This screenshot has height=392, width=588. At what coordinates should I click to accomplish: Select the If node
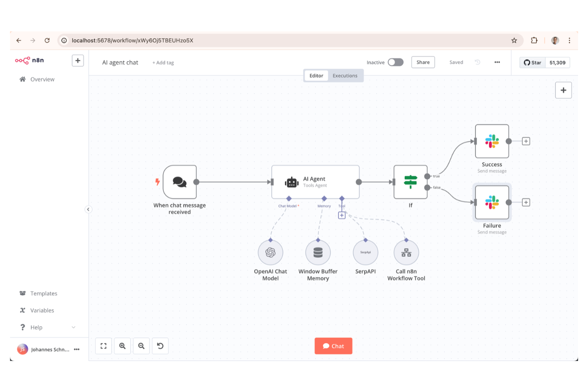pyautogui.click(x=410, y=182)
